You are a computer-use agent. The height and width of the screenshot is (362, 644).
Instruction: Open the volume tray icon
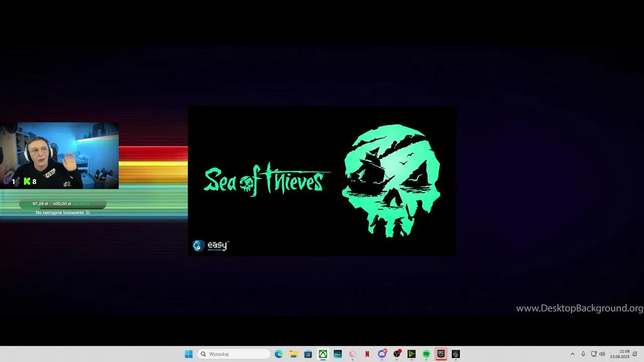(602, 354)
